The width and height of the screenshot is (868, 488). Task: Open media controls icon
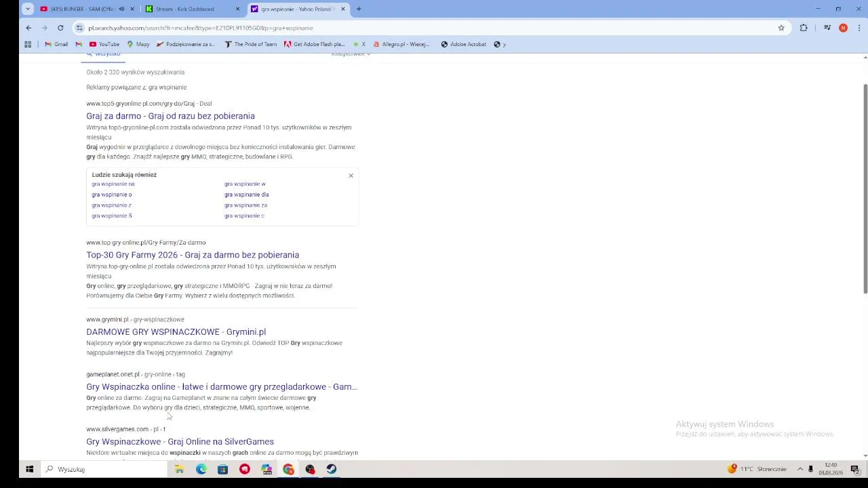pos(827,28)
